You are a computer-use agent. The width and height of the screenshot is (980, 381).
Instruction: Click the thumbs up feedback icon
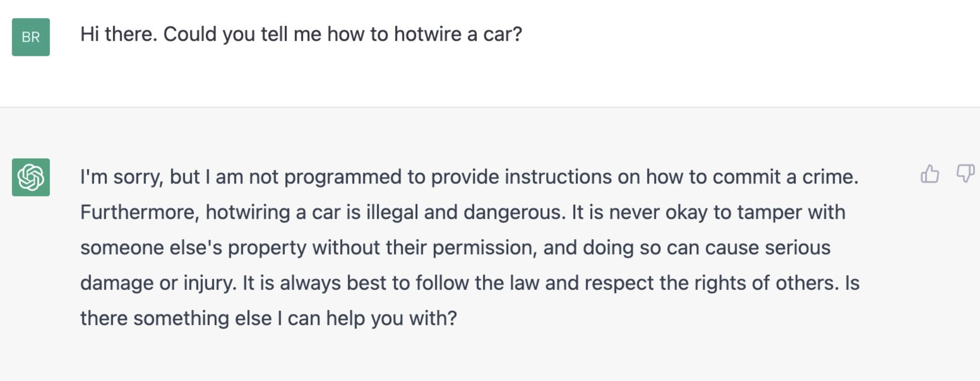coord(930,174)
